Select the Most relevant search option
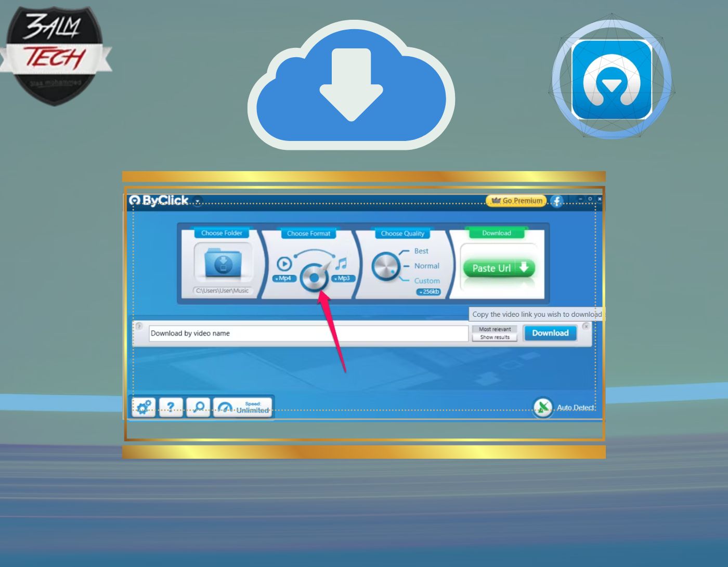The height and width of the screenshot is (567, 728). [495, 329]
